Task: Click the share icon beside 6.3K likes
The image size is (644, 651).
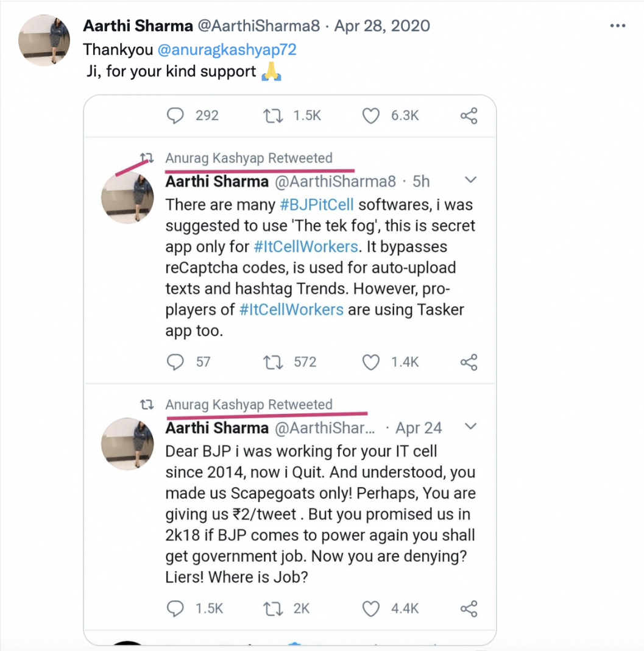Action: tap(468, 116)
